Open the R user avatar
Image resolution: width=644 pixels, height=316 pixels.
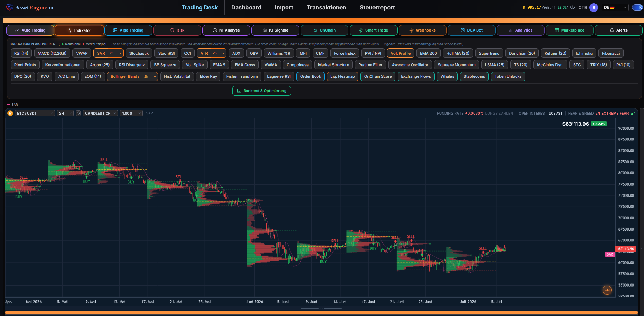point(594,7)
